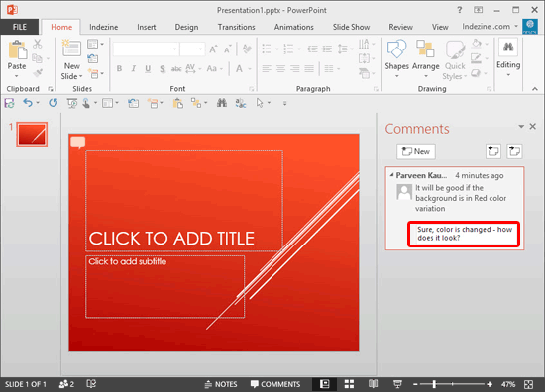Switch to Slide Sorter view
The height and width of the screenshot is (392, 545).
pyautogui.click(x=349, y=384)
